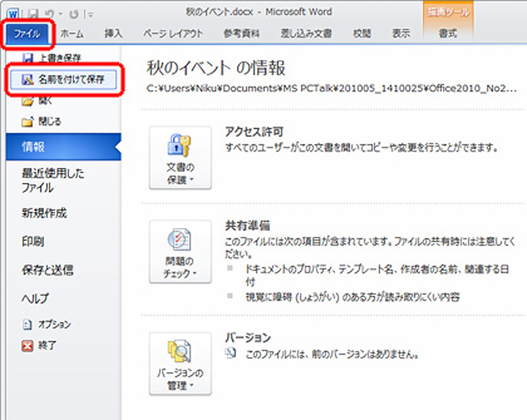Viewport: 527px width, 420px height.
Task: Switch to the 参考資料 tab
Action: [241, 34]
